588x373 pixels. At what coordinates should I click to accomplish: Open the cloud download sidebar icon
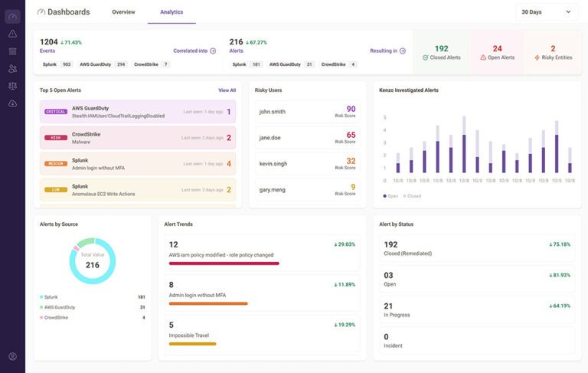point(12,103)
